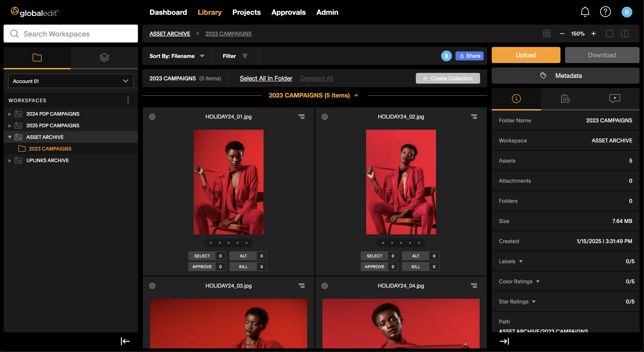Open the activity history tab icon
The width and height of the screenshot is (644, 352).
click(x=565, y=99)
